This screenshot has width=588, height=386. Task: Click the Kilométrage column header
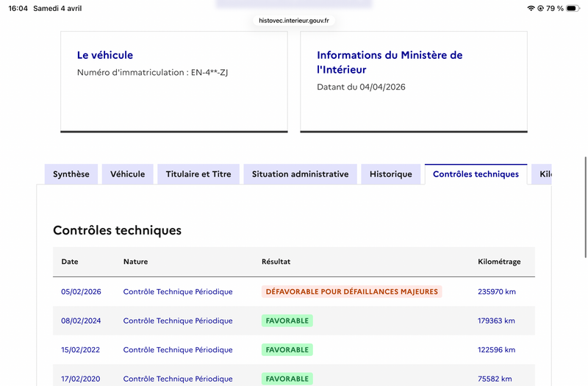point(499,262)
